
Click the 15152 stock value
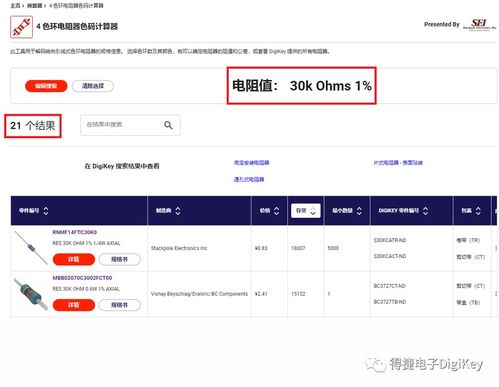298,294
